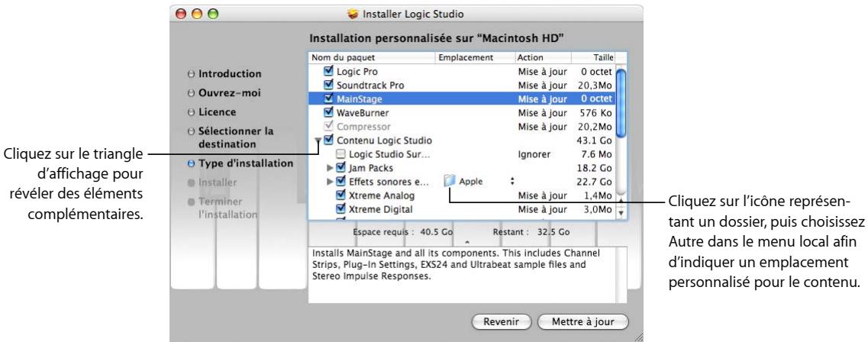Click the Taille column header

(594, 57)
